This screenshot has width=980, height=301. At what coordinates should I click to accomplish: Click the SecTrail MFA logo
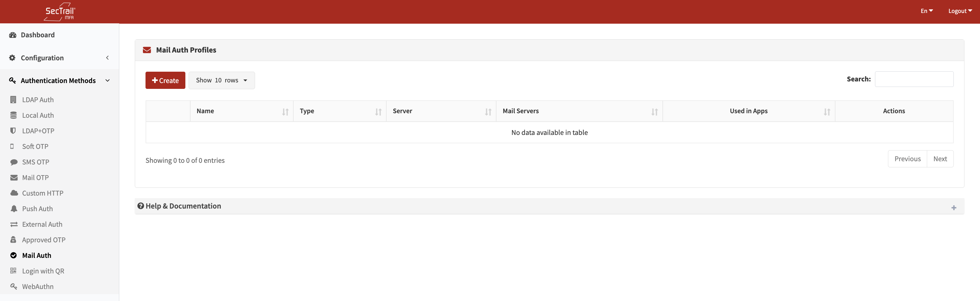pyautogui.click(x=60, y=12)
